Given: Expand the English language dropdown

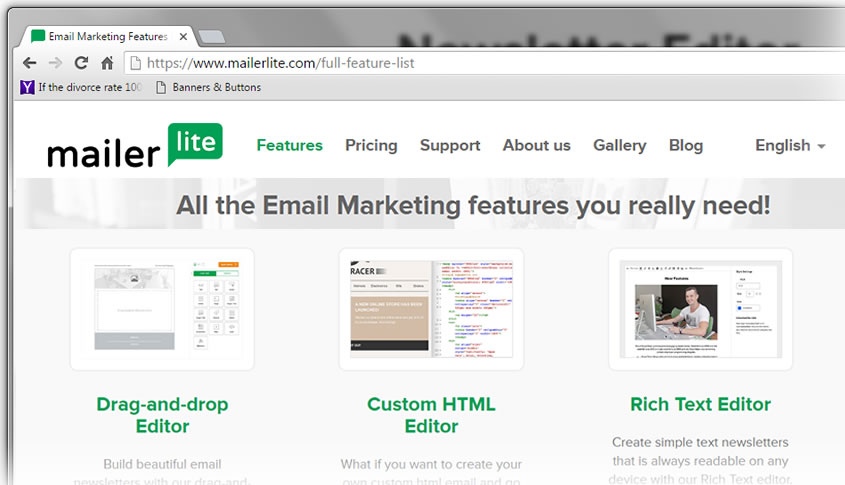Looking at the screenshot, I should [790, 146].
